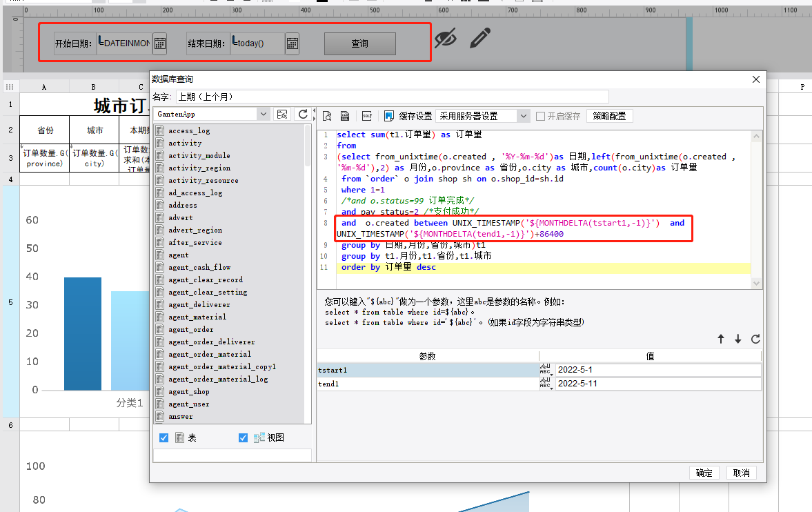Select the activity_region table
This screenshot has width=812, height=512.
199,168
